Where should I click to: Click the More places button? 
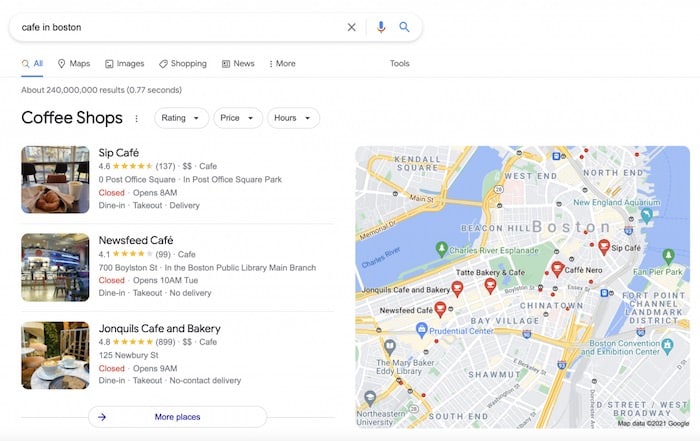177,417
